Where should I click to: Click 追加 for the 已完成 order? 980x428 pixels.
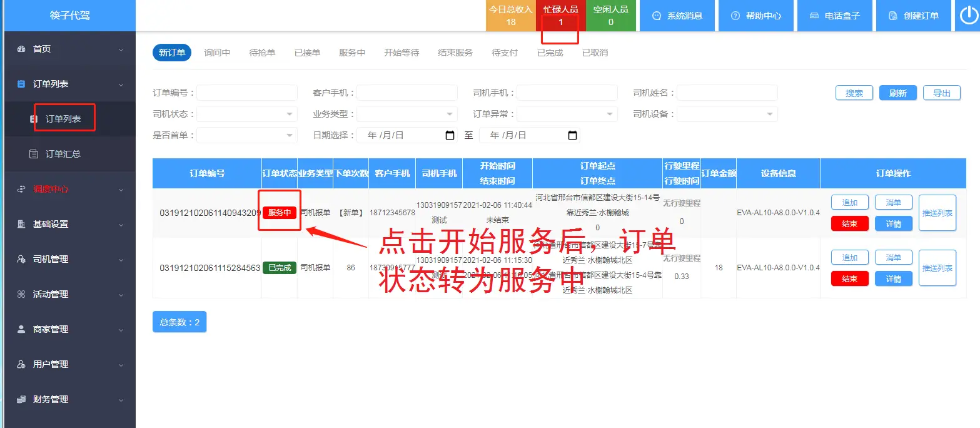point(850,258)
